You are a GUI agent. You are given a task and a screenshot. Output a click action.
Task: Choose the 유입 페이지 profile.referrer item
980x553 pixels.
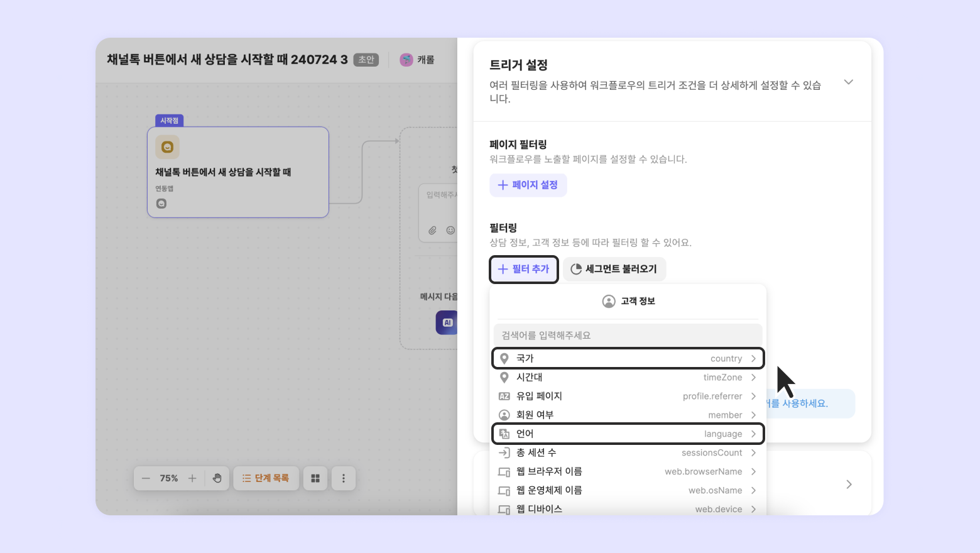[x=628, y=396]
